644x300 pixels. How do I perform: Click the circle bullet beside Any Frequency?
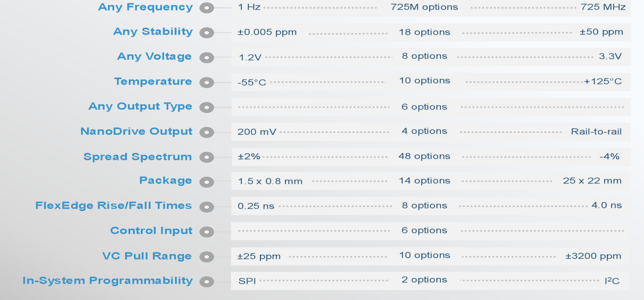(x=207, y=8)
